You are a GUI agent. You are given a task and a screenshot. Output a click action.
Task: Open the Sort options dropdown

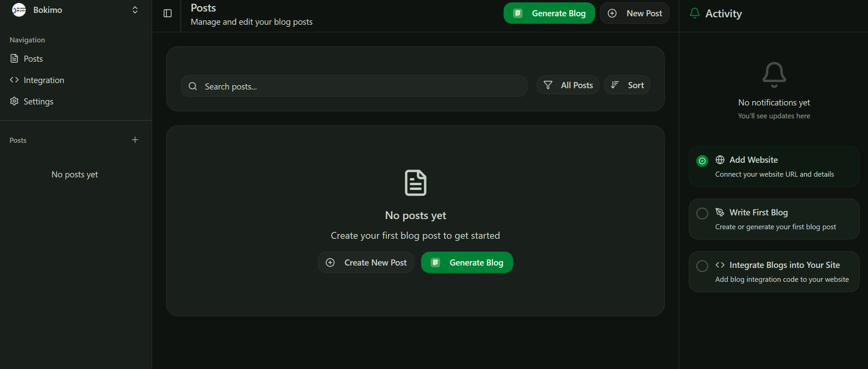point(627,85)
